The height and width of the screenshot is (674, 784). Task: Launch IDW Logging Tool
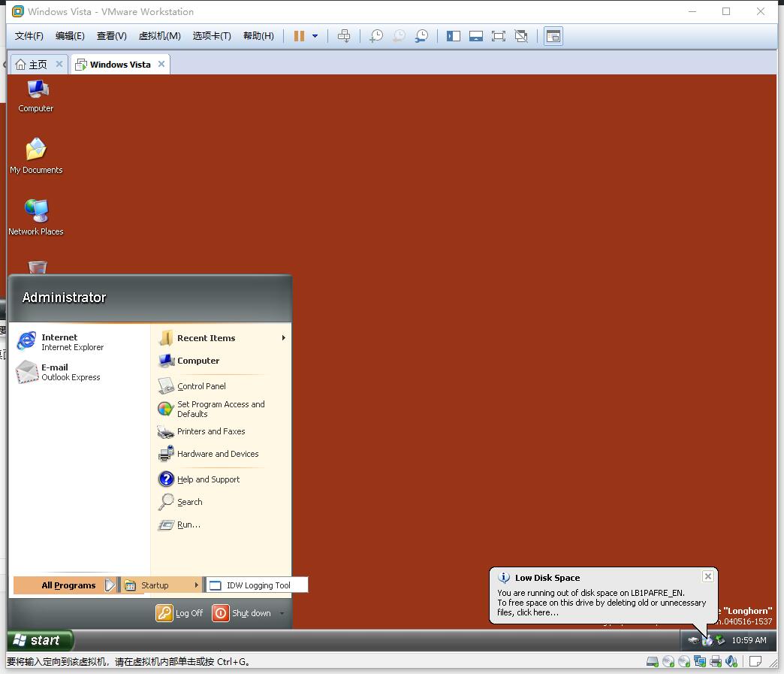[x=256, y=585]
